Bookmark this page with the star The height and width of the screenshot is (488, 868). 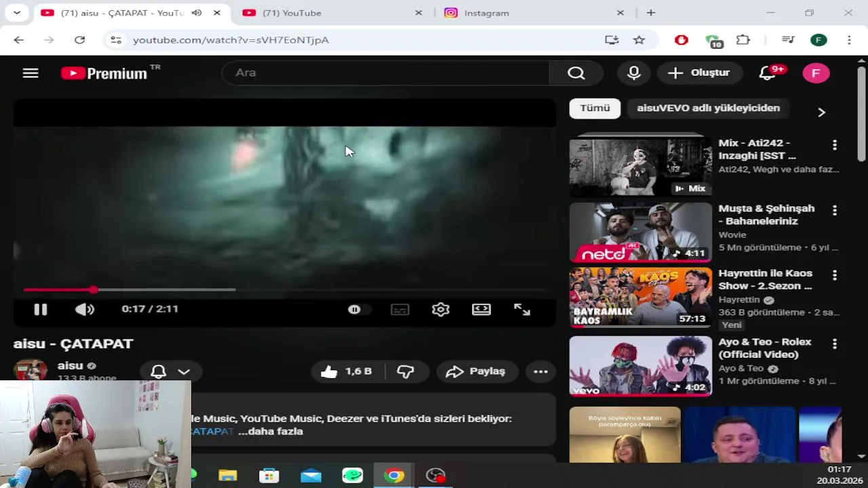point(639,40)
